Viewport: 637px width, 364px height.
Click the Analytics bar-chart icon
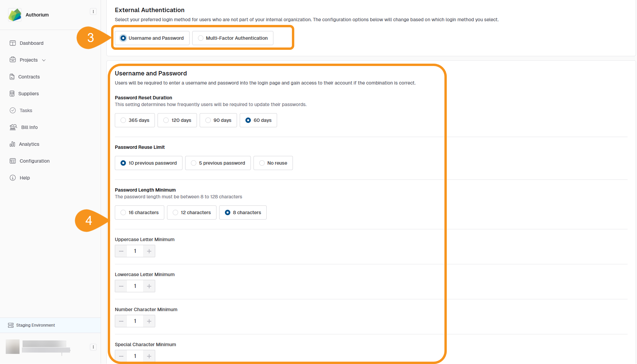[12, 144]
